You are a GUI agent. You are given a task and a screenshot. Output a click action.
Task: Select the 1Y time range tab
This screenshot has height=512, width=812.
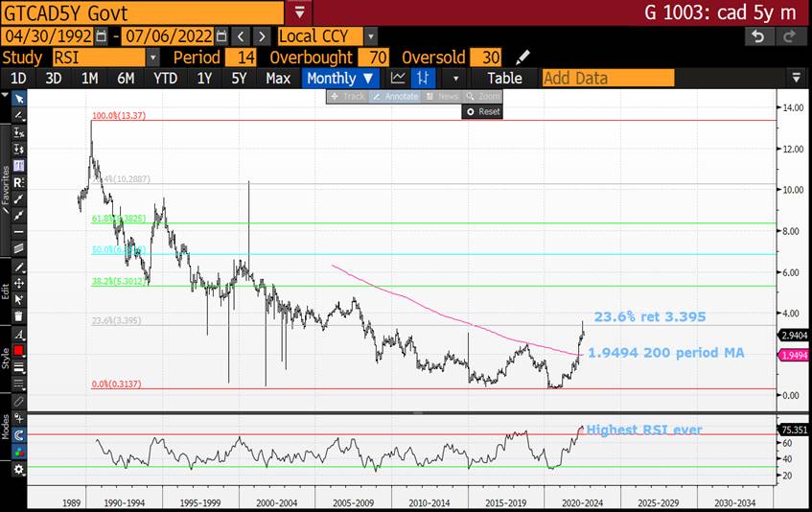click(x=204, y=79)
